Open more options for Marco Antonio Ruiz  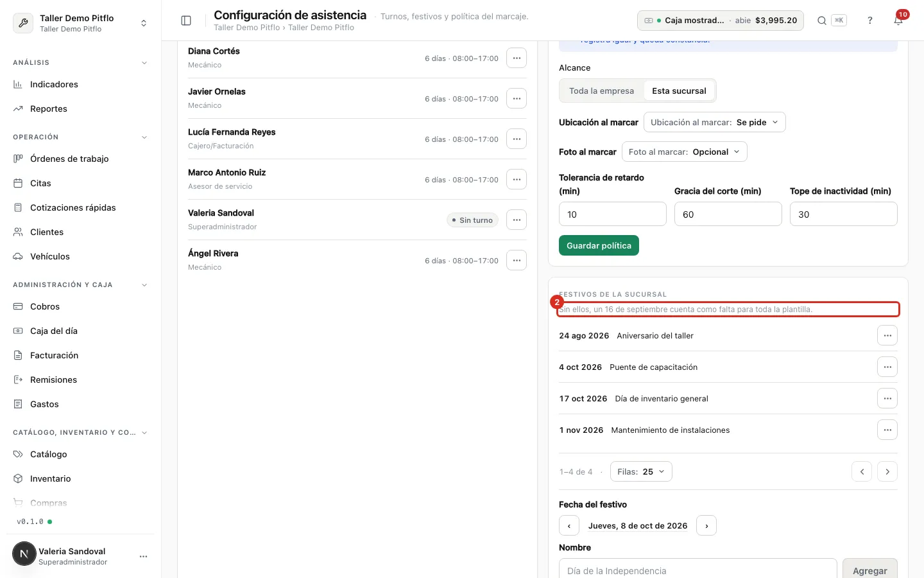(517, 179)
